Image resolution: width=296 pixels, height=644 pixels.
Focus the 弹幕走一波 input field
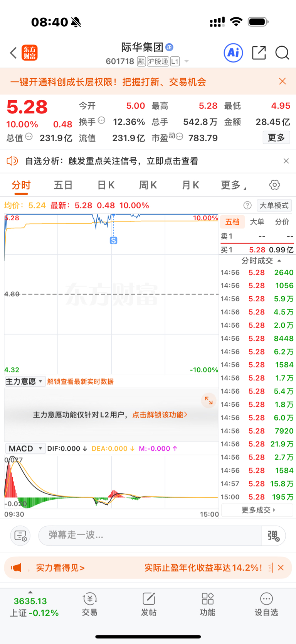click(x=150, y=536)
